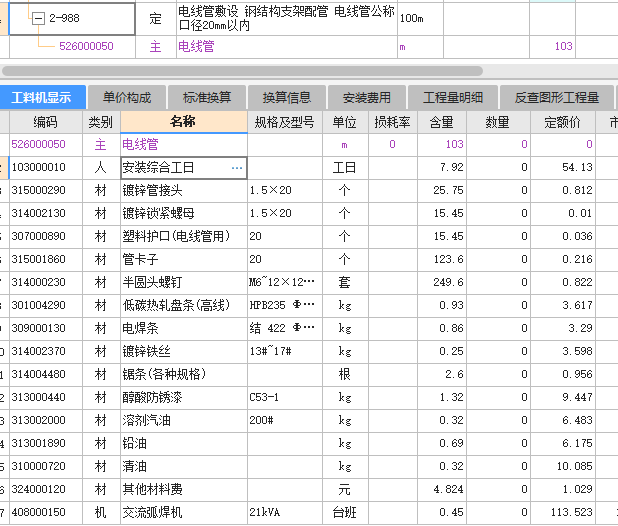The height and width of the screenshot is (526, 618).
Task: Open the 单价构成 tab
Action: point(127,97)
